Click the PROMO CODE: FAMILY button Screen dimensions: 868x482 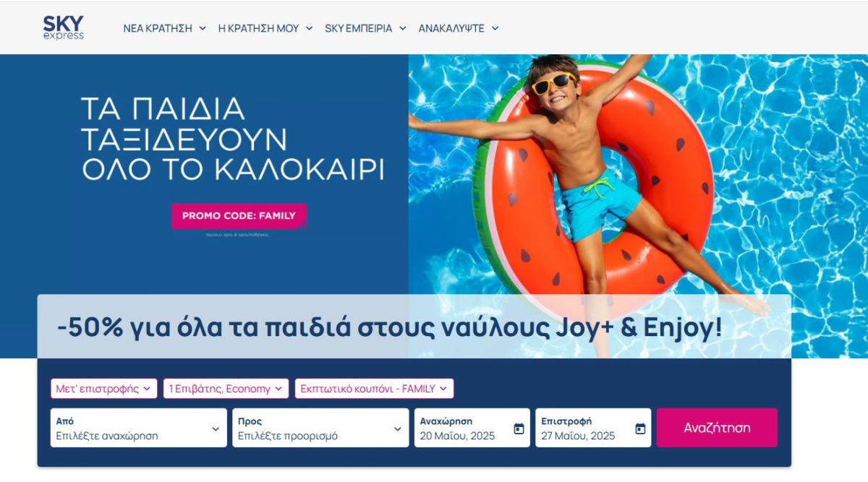click(x=239, y=216)
